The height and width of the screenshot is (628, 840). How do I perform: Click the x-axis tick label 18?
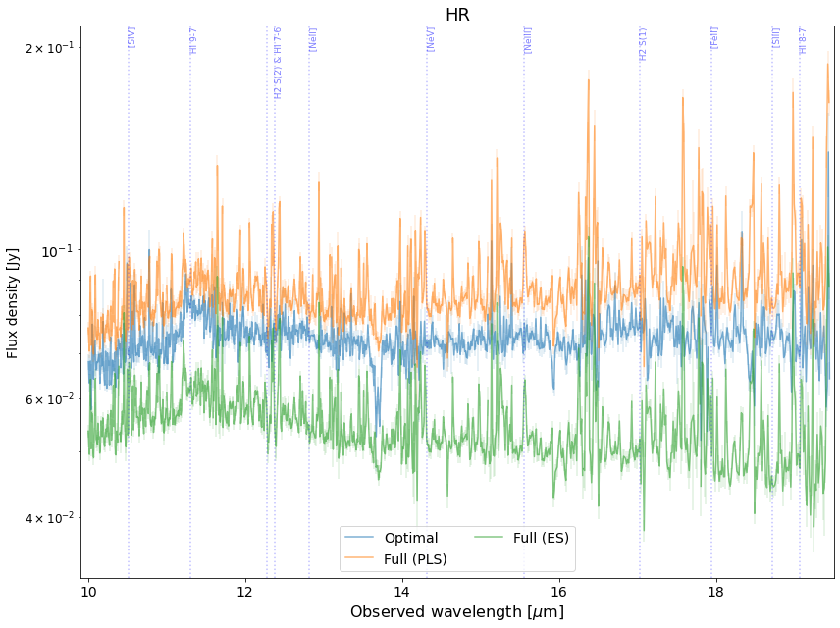tap(715, 592)
